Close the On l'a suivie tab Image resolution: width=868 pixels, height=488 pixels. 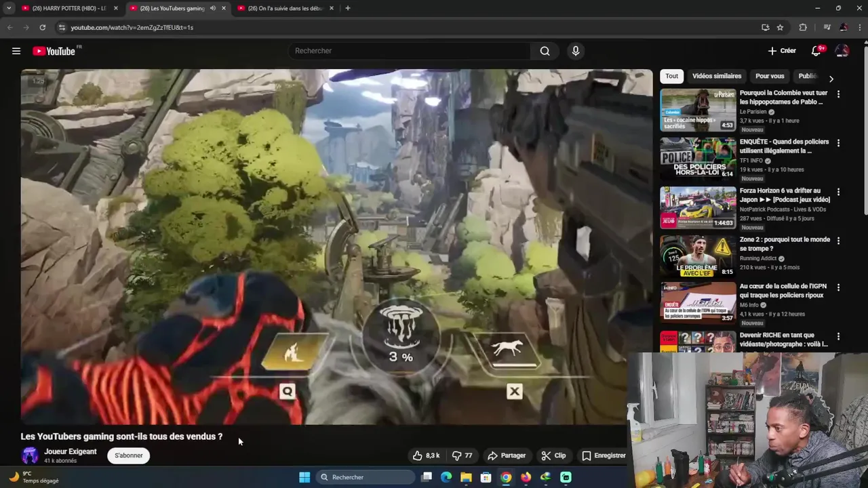click(x=332, y=8)
